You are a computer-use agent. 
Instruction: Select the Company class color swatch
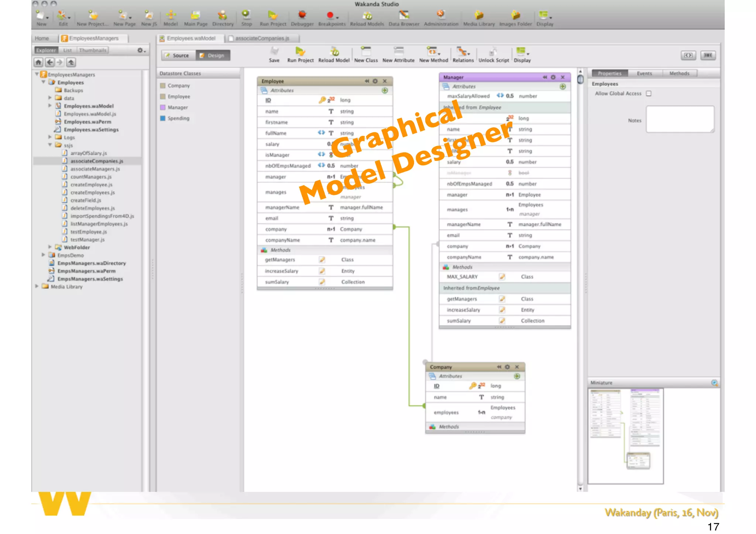pos(163,86)
